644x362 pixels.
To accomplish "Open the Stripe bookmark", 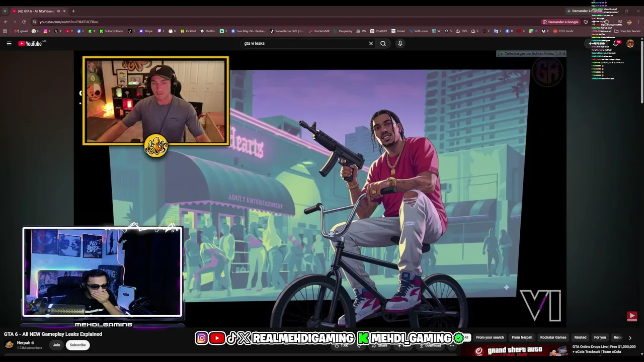I will (146, 31).
